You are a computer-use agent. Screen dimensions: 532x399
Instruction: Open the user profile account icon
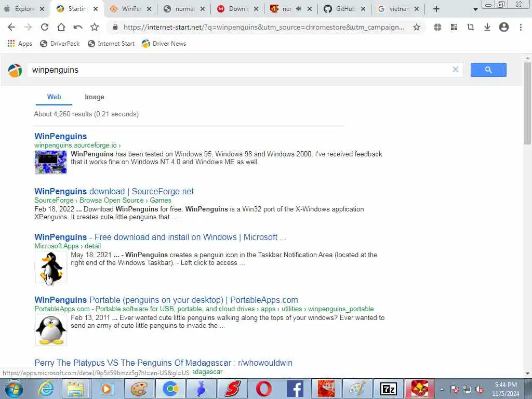coord(504,27)
